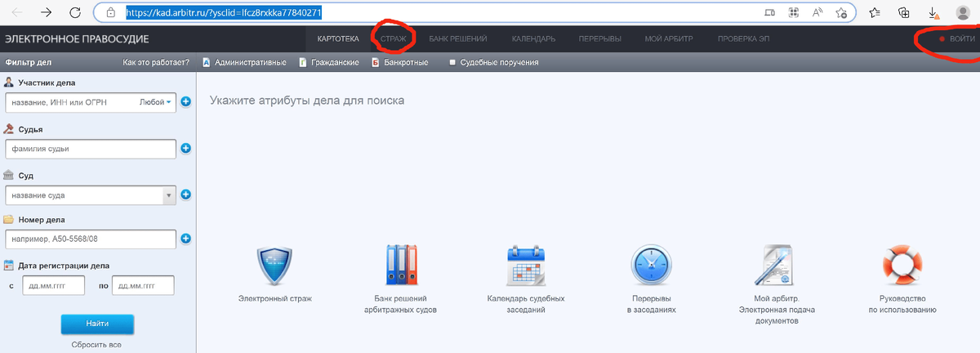This screenshot has height=353, width=980.
Task: Open the QR code generator icon
Action: pyautogui.click(x=793, y=12)
